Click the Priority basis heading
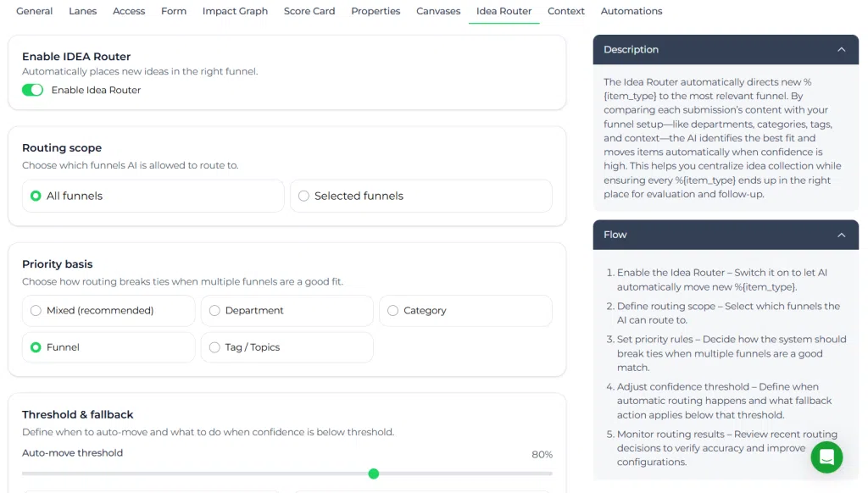Image resolution: width=868 pixels, height=493 pixels. [58, 264]
